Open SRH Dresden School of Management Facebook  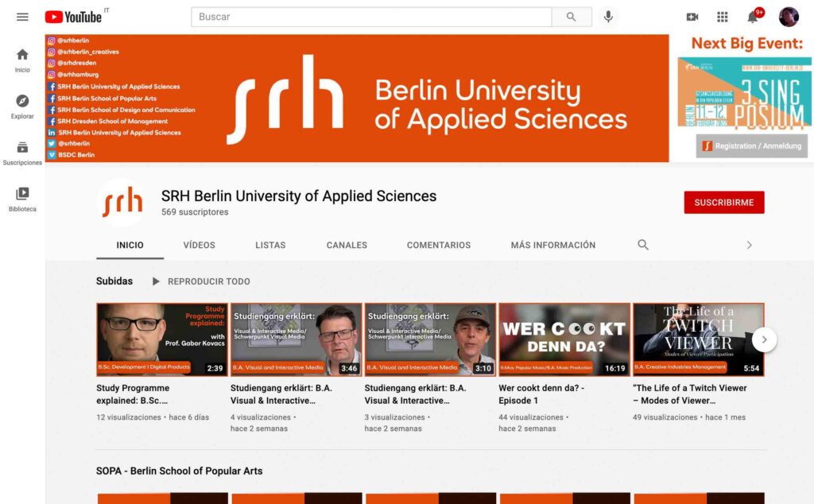(x=108, y=122)
